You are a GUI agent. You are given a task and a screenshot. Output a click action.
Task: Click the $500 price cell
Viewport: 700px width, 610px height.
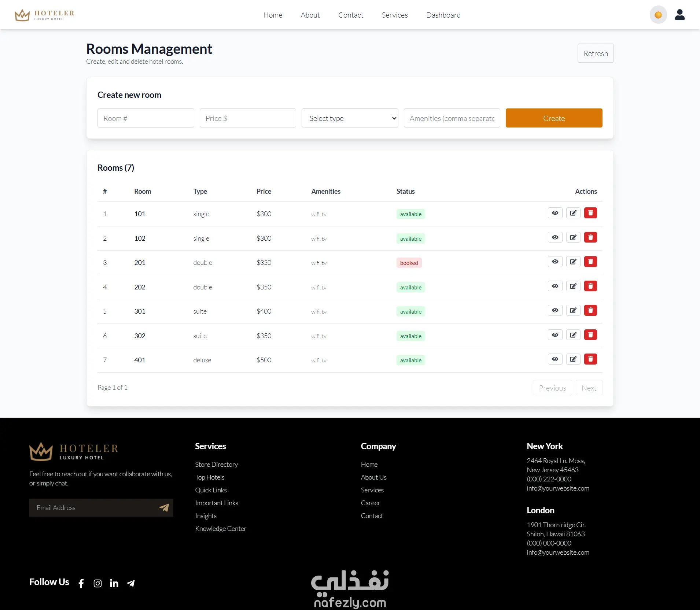(x=264, y=360)
